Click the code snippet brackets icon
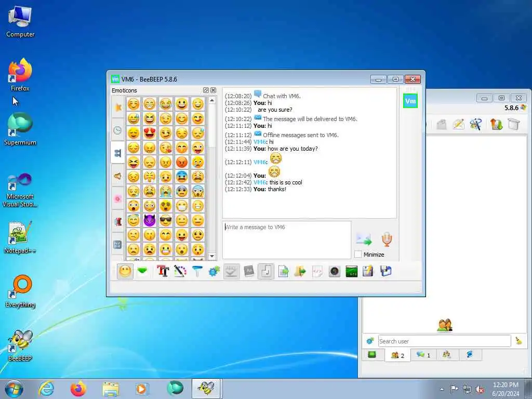 [x=317, y=271]
